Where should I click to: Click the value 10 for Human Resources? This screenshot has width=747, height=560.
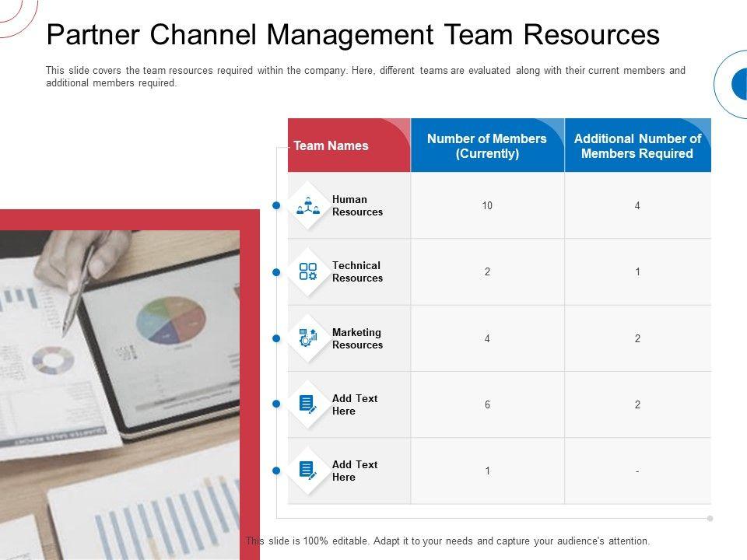(487, 205)
